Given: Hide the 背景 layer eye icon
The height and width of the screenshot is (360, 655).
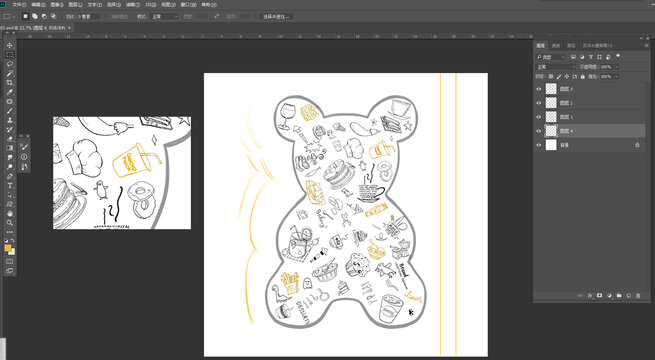Looking at the screenshot, I should 538,145.
